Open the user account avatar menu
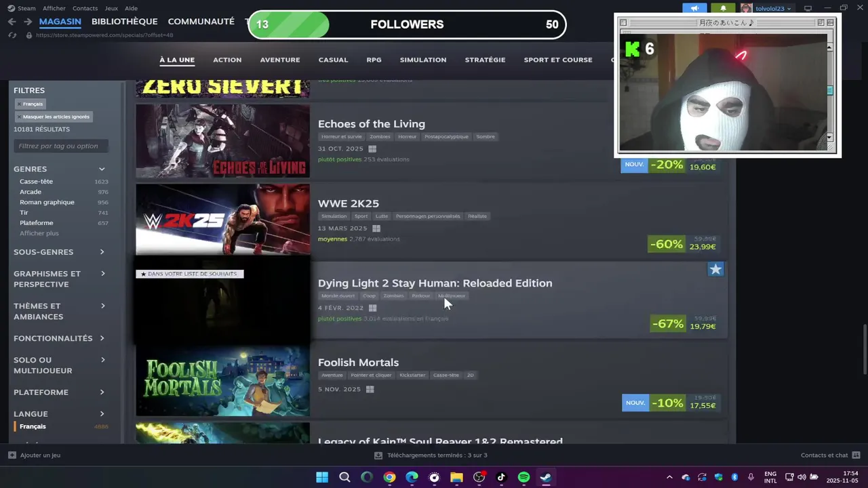The image size is (868, 488). [x=747, y=8]
